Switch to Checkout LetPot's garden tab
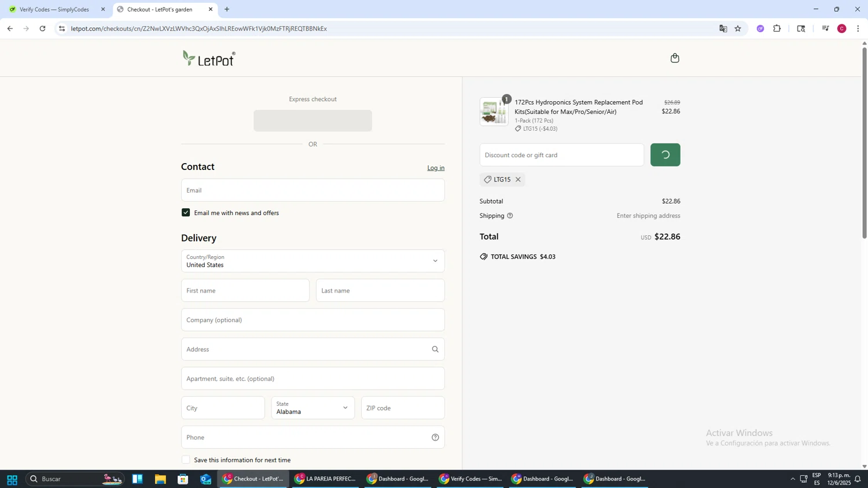Screen dimensions: 868x488 point(165,9)
